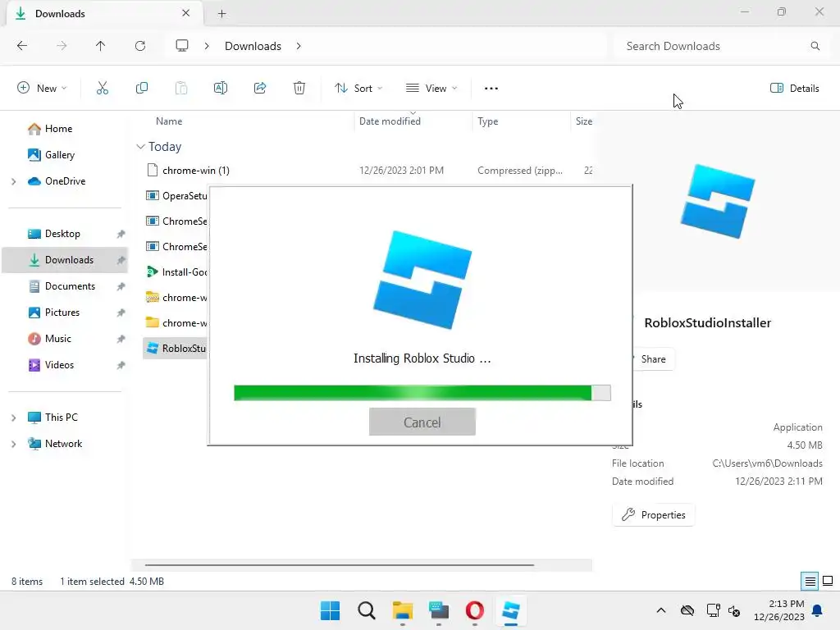
Task: Click the volume muted tray icon
Action: [734, 610]
